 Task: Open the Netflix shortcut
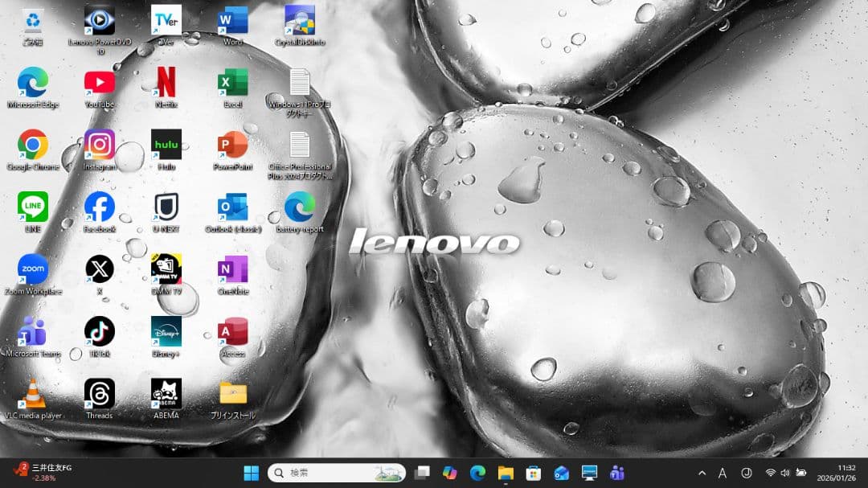166,84
